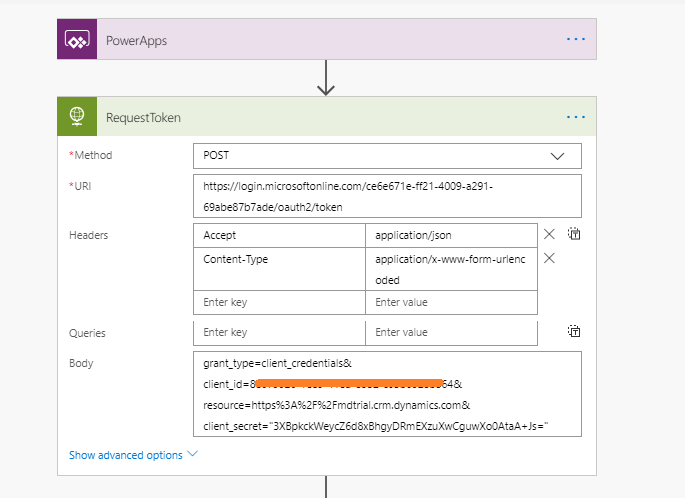Click the Body text area
This screenshot has height=498, width=685.
tap(387, 394)
